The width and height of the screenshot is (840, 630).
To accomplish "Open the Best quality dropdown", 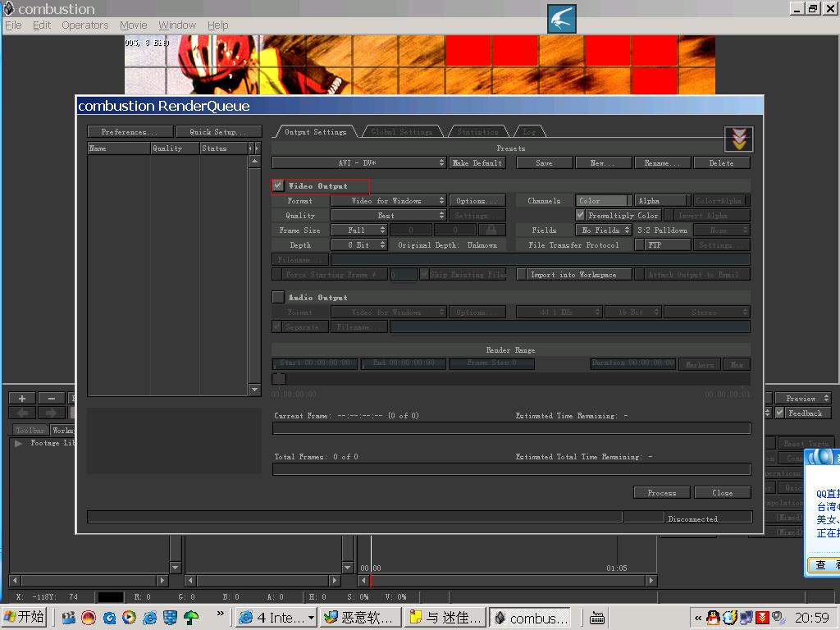I will [x=388, y=216].
